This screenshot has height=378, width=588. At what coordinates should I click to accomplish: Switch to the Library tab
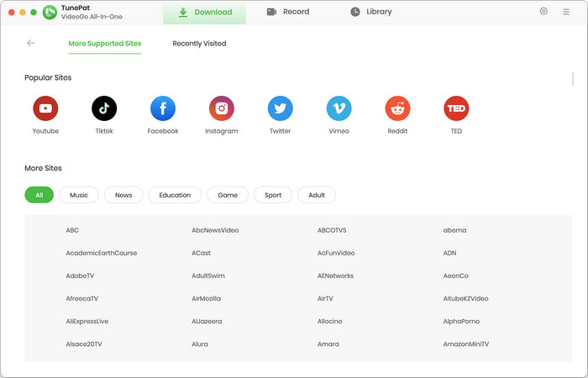click(x=371, y=12)
